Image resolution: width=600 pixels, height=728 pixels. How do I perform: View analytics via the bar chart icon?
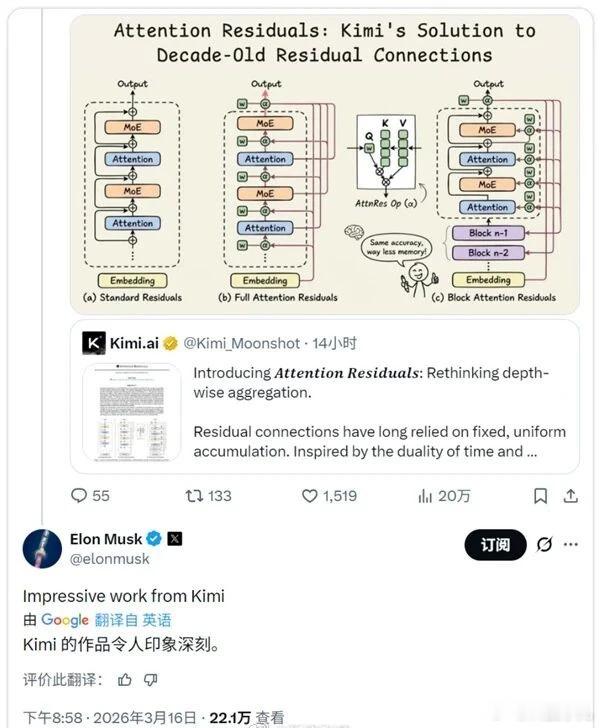tap(425, 496)
